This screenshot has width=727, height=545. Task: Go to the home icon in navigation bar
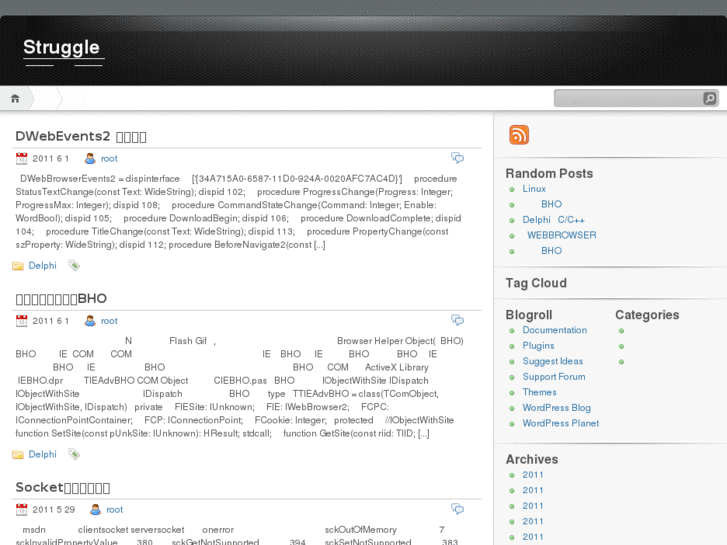click(15, 98)
